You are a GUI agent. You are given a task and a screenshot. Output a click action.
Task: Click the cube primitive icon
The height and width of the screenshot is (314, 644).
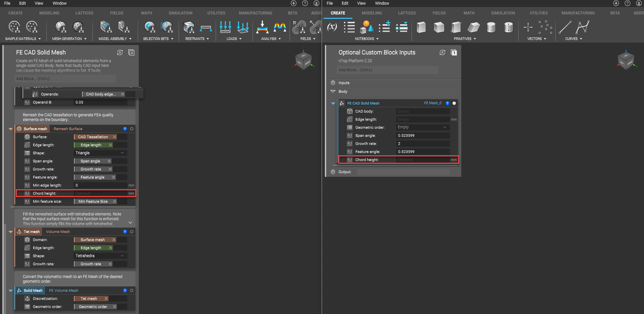click(x=439, y=27)
